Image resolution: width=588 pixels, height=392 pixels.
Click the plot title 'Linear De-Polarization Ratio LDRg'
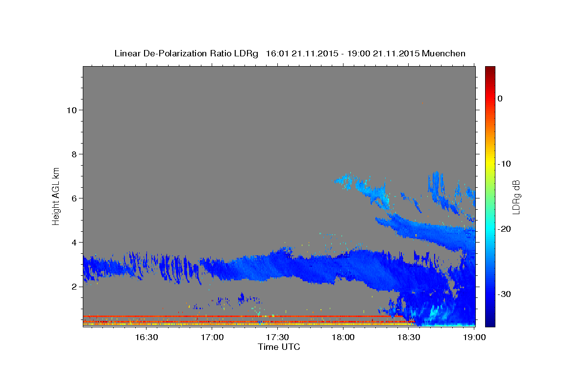[x=186, y=53]
